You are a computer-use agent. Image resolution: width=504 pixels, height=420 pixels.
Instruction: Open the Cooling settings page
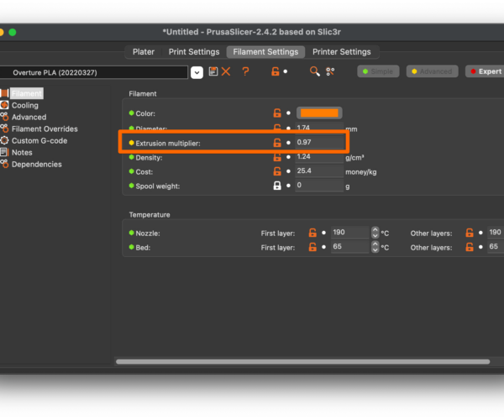[x=25, y=105]
